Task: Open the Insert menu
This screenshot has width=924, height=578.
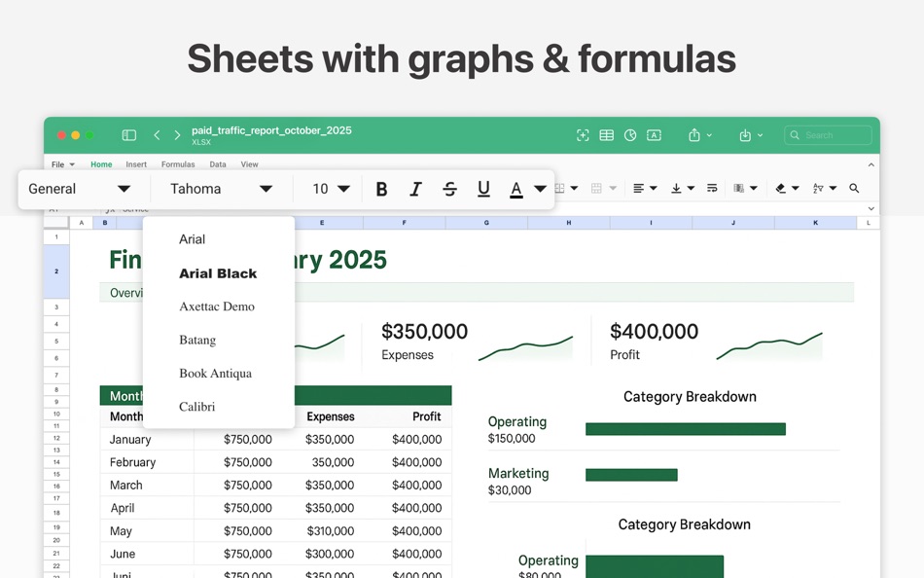Action: click(136, 163)
